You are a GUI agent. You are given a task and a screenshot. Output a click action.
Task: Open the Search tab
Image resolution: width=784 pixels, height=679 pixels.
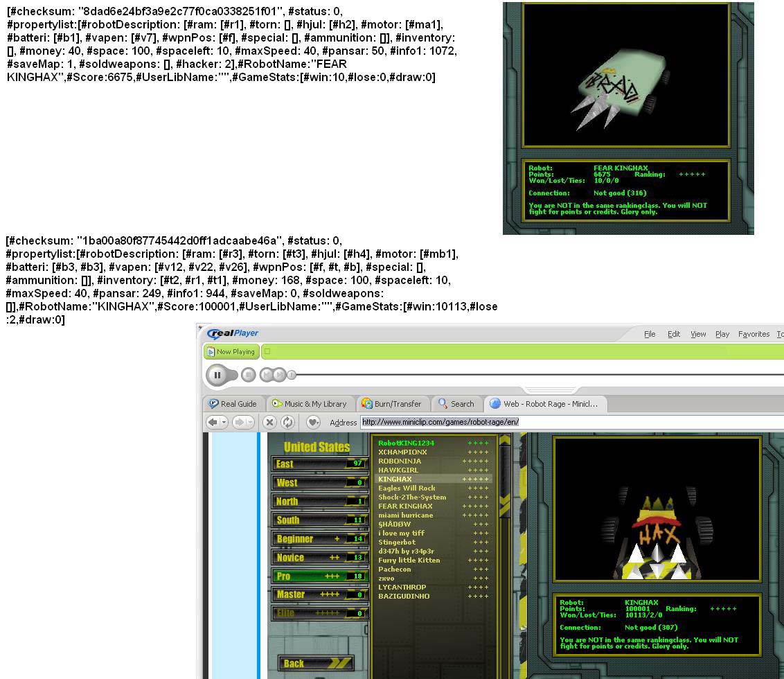456,404
